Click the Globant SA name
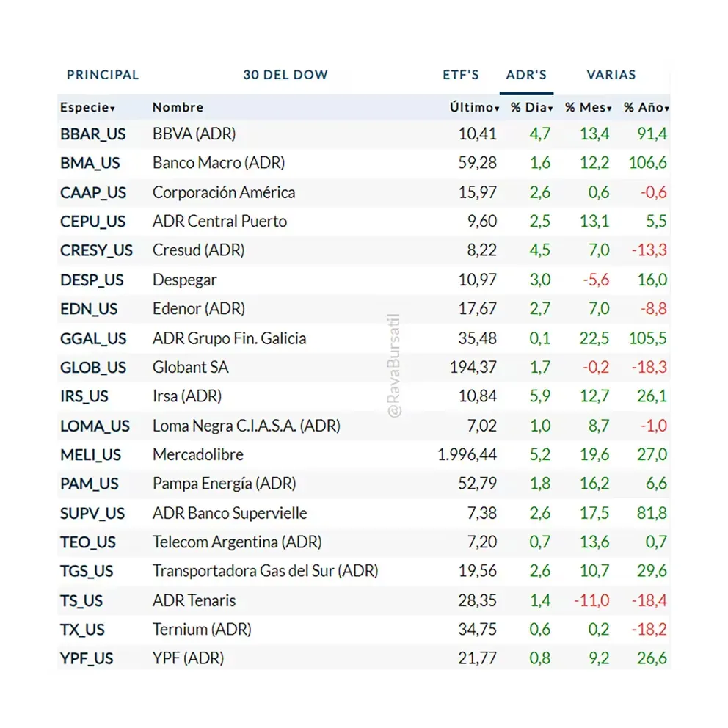The height and width of the screenshot is (728, 728). coord(190,368)
